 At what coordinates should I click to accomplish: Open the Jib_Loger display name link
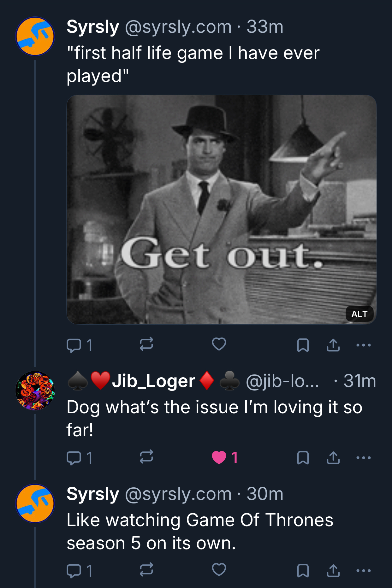coord(153,381)
